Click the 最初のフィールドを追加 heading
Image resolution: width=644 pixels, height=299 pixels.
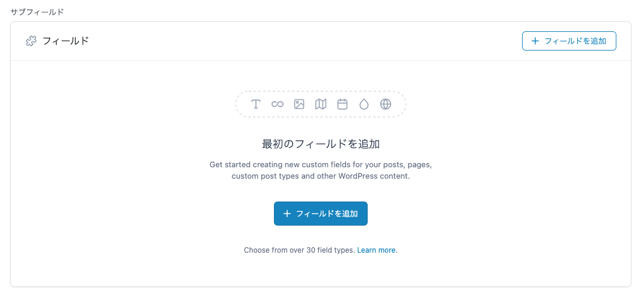pyautogui.click(x=321, y=144)
